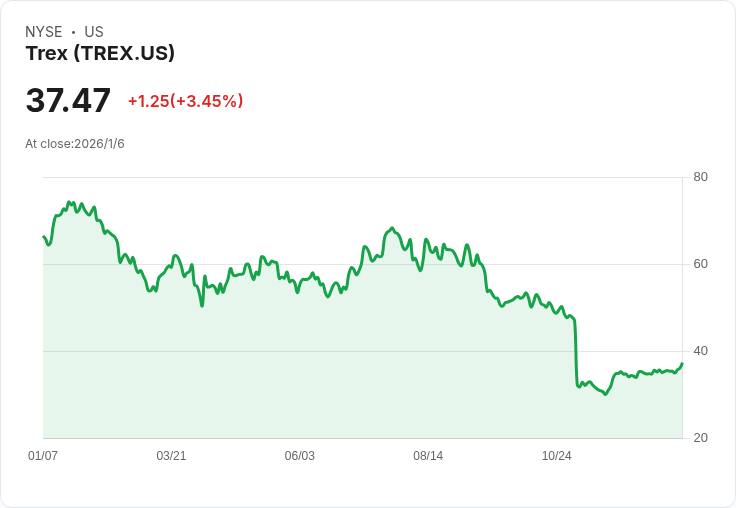Click the 60 value on the y-axis
Screen dimensions: 736x508
point(700,264)
